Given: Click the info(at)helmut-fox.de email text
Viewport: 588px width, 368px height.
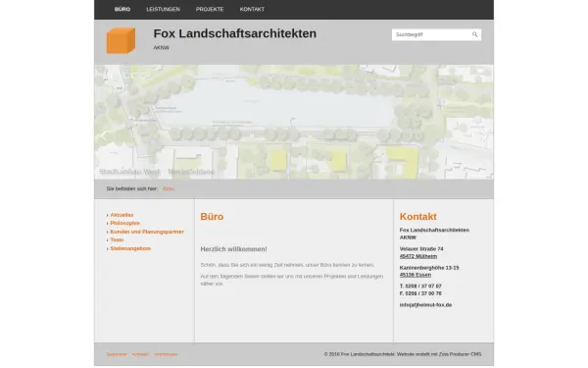Looking at the screenshot, I should coord(425,305).
